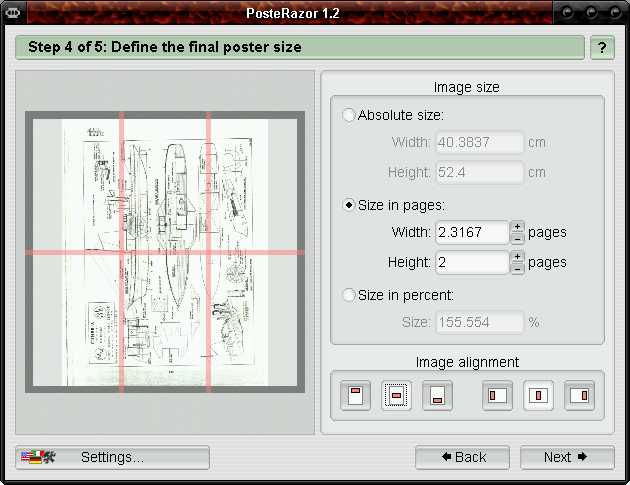Open the Settings dialog
The height and width of the screenshot is (485, 630).
(x=112, y=457)
